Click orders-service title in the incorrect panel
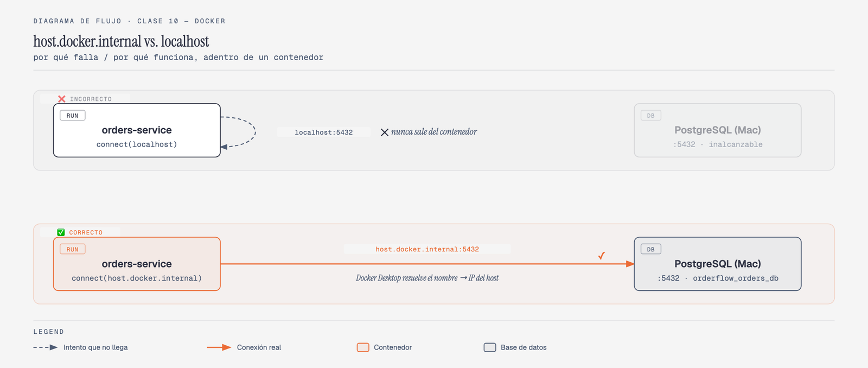 137,130
